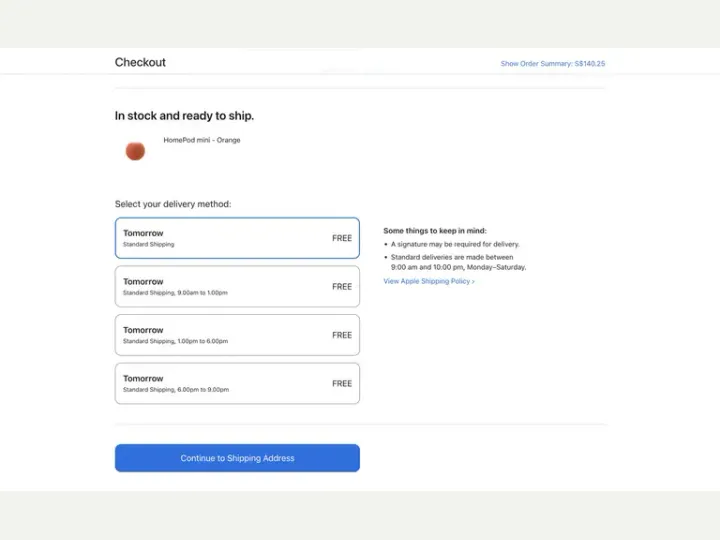Open View Apple Shipping Policy link

pos(429,281)
